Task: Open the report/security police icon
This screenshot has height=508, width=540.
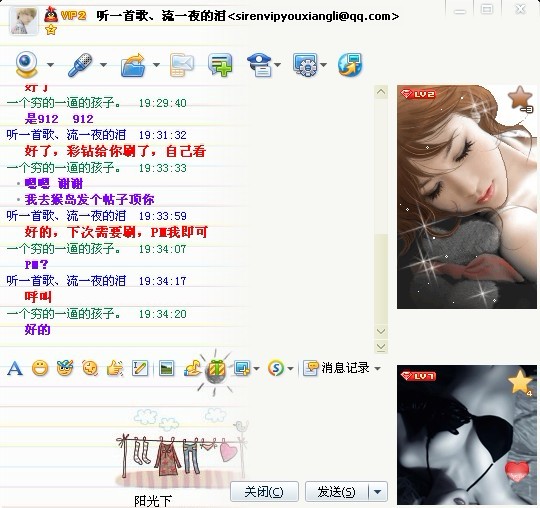Action: (x=260, y=64)
